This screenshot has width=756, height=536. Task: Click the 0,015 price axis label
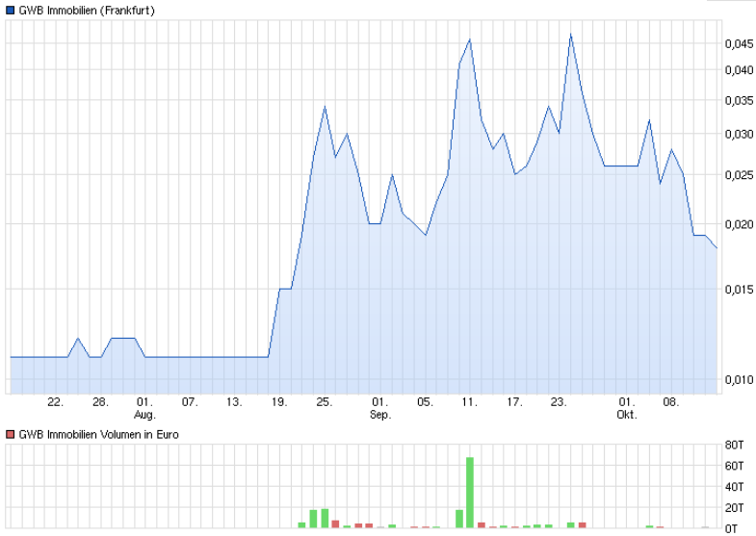739,290
